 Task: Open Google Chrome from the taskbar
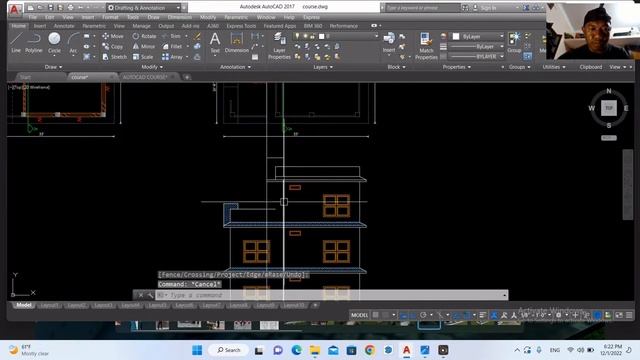click(x=370, y=350)
